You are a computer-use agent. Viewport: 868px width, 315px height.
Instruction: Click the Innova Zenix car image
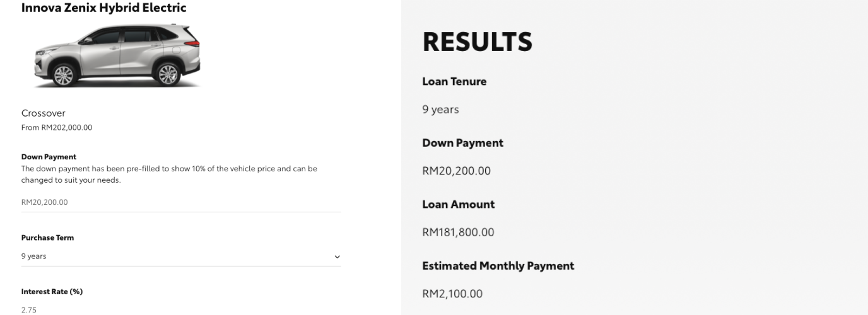click(117, 55)
